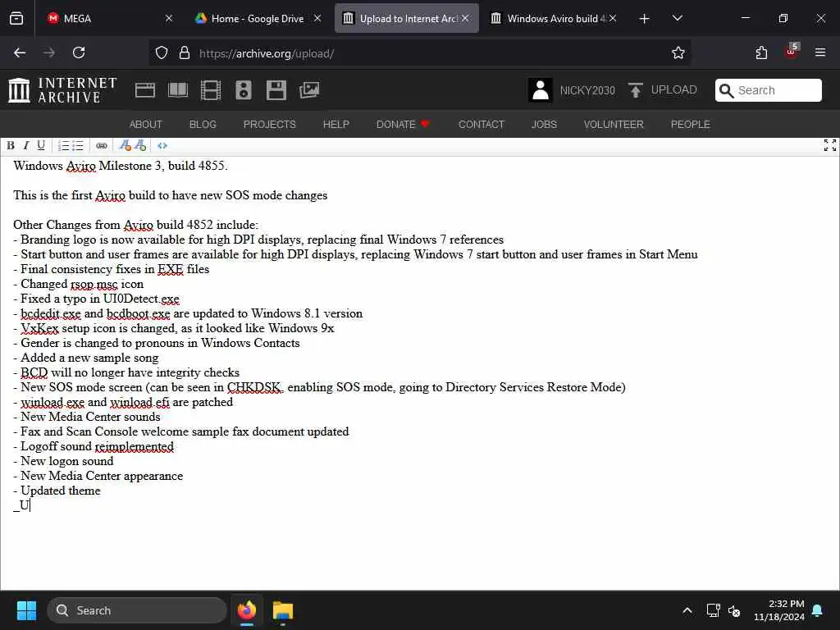Open Firefox View recent browsing icon

[16, 19]
